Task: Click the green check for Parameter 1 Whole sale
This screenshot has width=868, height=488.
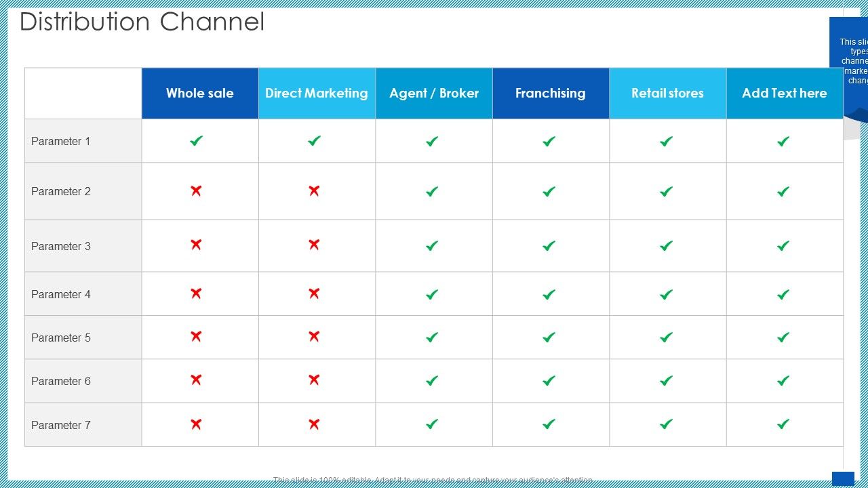Action: point(197,141)
